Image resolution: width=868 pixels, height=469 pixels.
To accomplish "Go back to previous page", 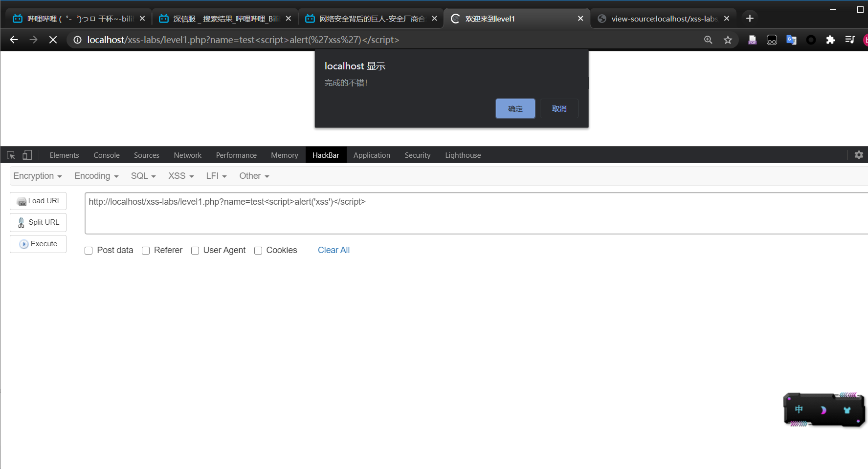I will click(14, 40).
